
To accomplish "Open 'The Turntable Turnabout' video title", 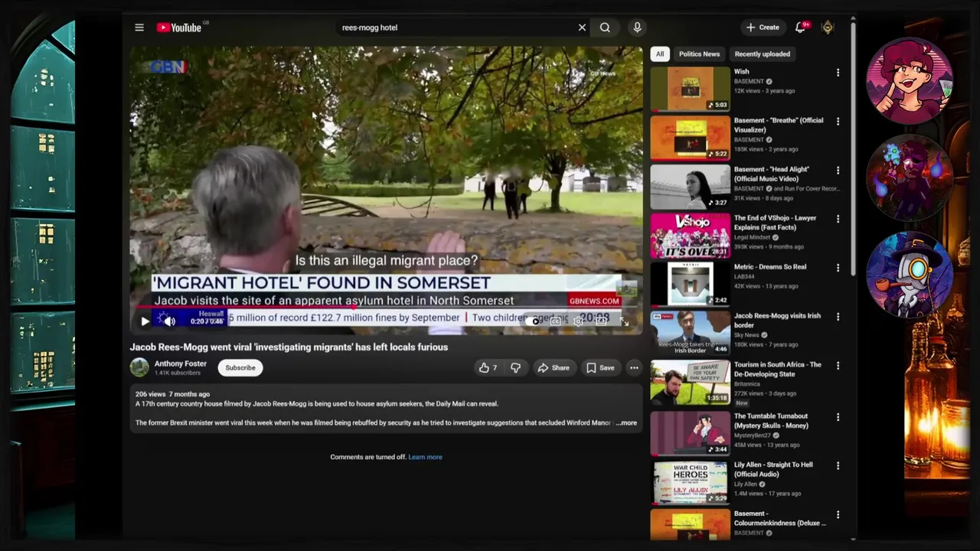I will pyautogui.click(x=771, y=420).
